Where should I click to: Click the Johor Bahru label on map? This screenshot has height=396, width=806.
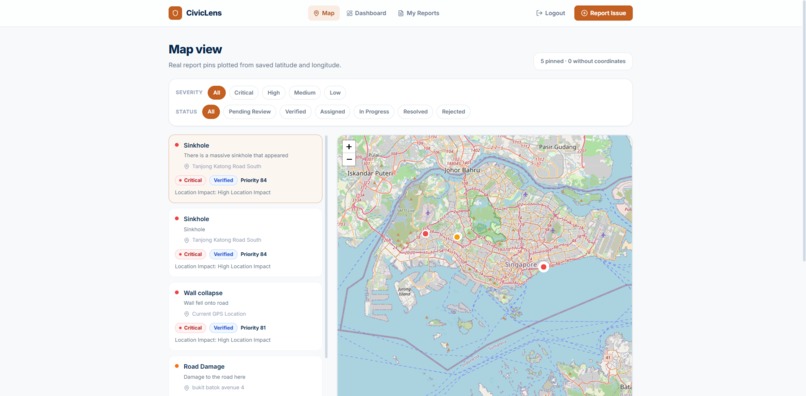pyautogui.click(x=462, y=170)
